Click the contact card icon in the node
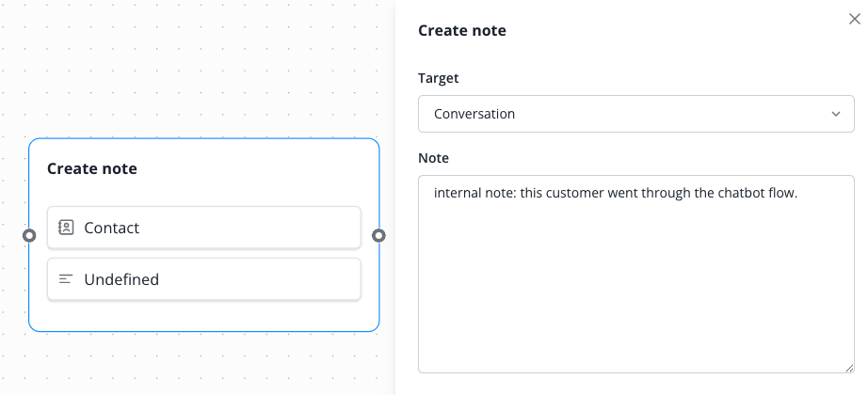The image size is (868, 395). point(66,228)
